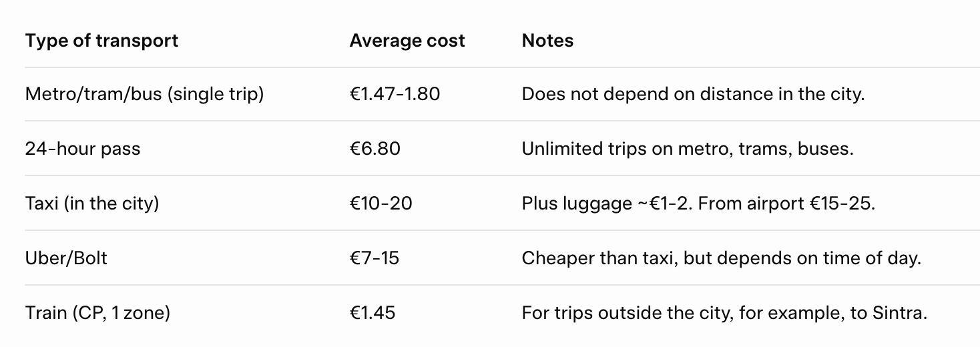
Task: Click the €10-20 taxi cost
Action: point(381,203)
